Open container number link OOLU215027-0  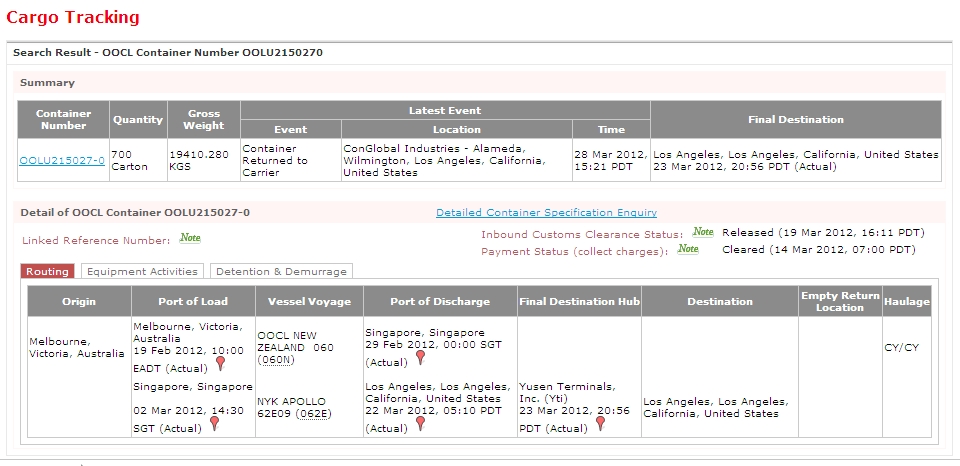click(62, 160)
